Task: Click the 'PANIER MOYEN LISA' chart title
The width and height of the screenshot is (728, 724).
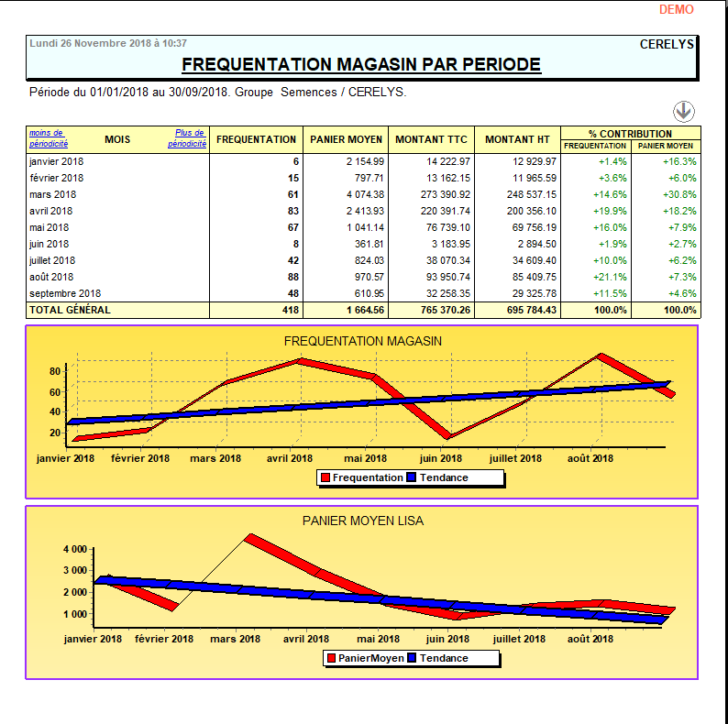Action: coord(362,521)
